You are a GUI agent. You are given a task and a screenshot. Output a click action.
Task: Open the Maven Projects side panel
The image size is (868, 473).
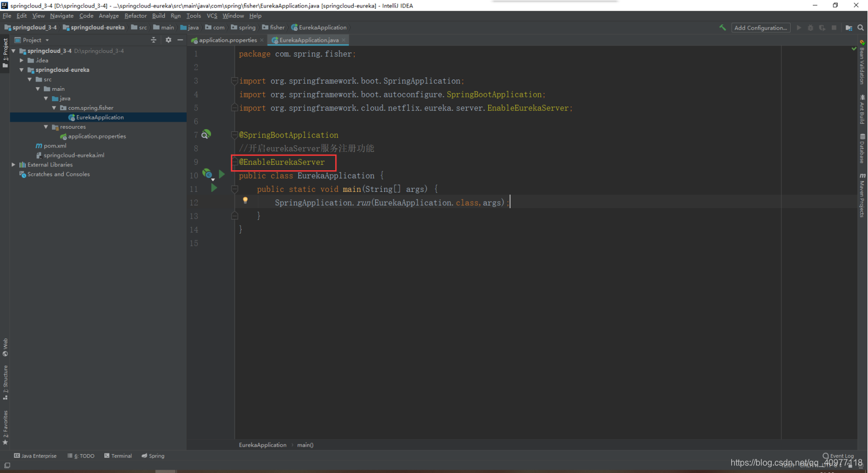click(x=862, y=196)
